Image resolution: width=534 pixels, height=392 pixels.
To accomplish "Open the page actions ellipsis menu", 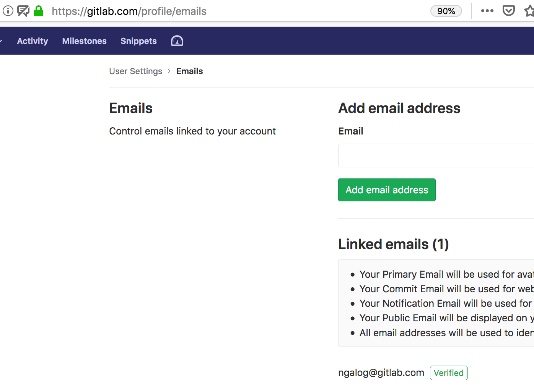I will 487,11.
